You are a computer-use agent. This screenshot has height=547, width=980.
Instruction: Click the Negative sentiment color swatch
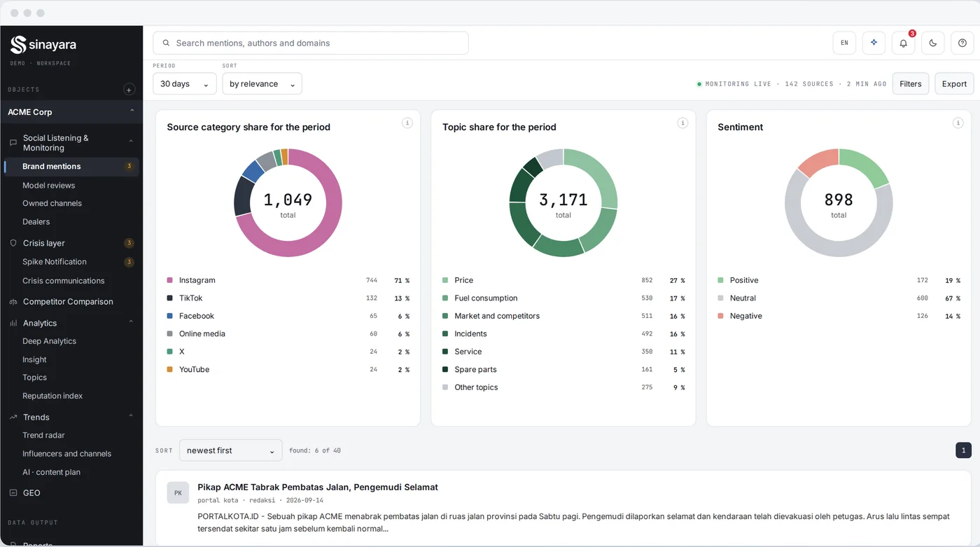pyautogui.click(x=721, y=316)
